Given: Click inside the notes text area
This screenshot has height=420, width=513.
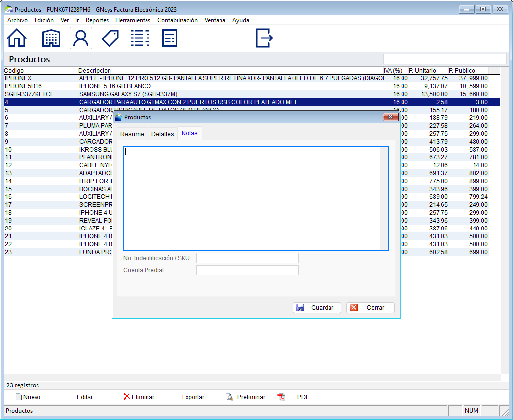Looking at the screenshot, I should click(252, 198).
